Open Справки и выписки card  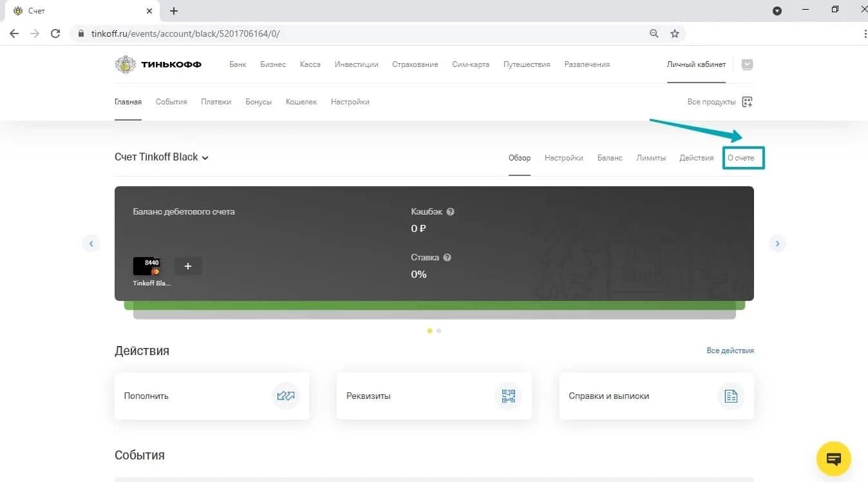pyautogui.click(x=656, y=396)
